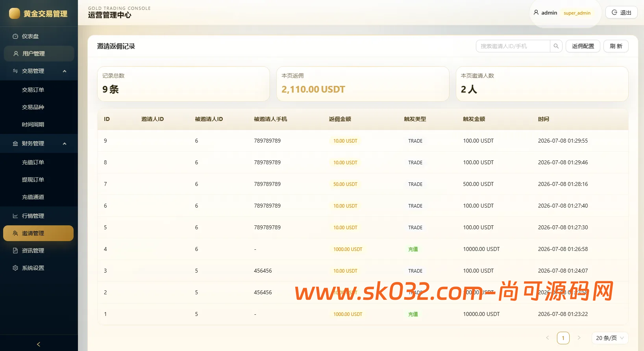Click the dashboard gauge icon
This screenshot has width=644, height=351.
click(15, 36)
